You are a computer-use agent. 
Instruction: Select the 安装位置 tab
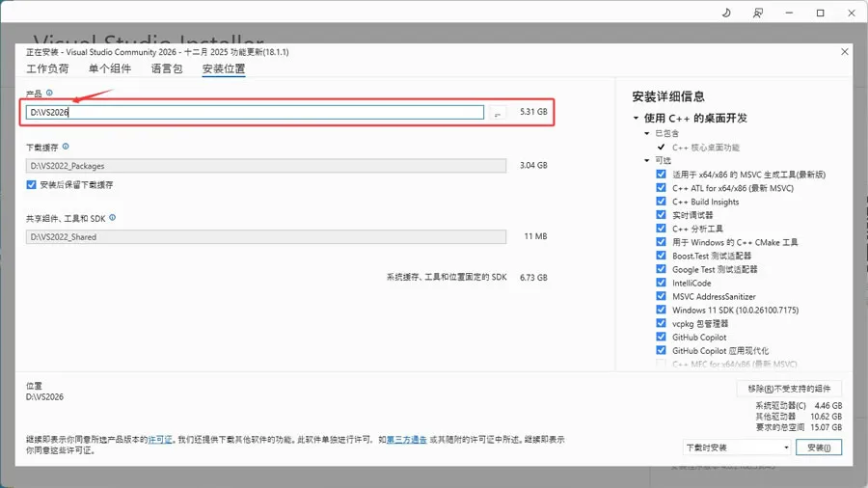224,68
